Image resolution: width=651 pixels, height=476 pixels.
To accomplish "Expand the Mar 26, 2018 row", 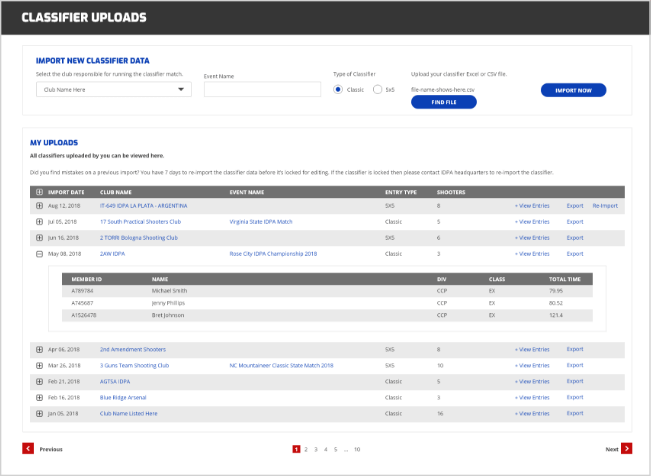I will [x=39, y=365].
